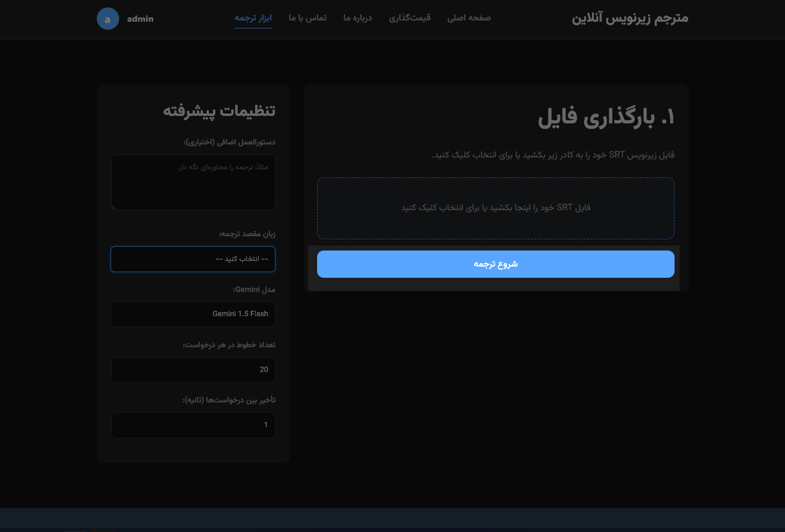Click the "تنظیمات پیشرفته" settings heading
The height and width of the screenshot is (532, 785).
tap(219, 110)
